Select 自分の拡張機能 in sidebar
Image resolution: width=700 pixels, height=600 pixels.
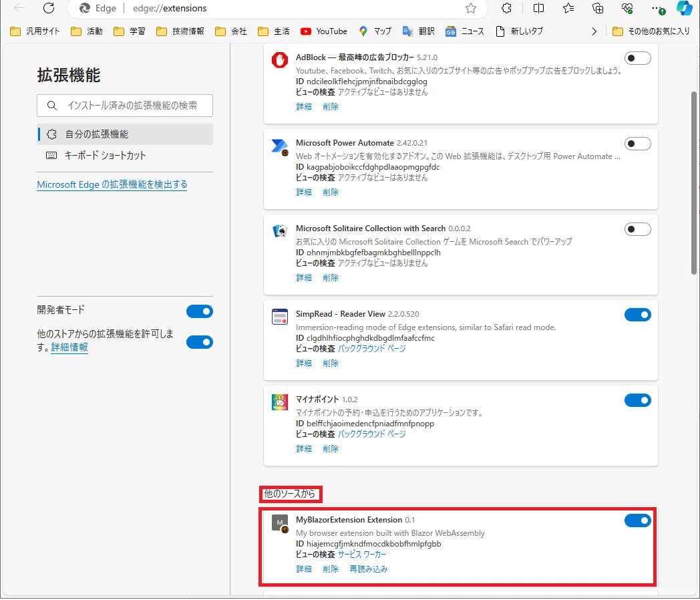(x=125, y=134)
